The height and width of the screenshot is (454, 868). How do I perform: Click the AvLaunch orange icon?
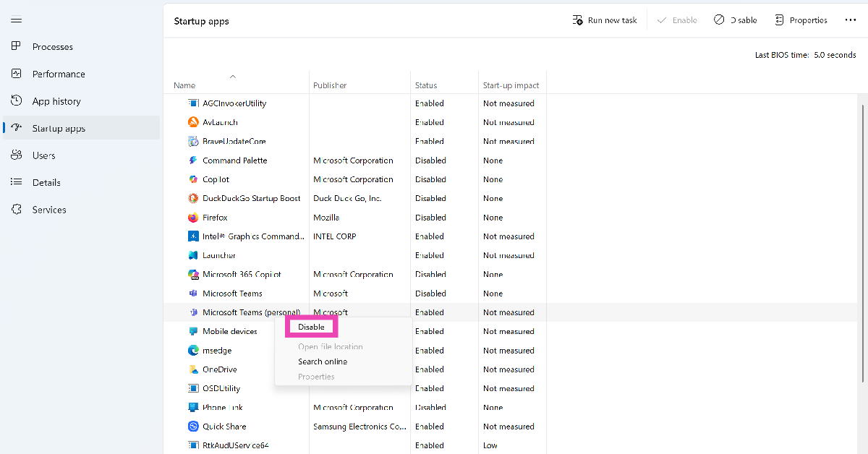193,122
